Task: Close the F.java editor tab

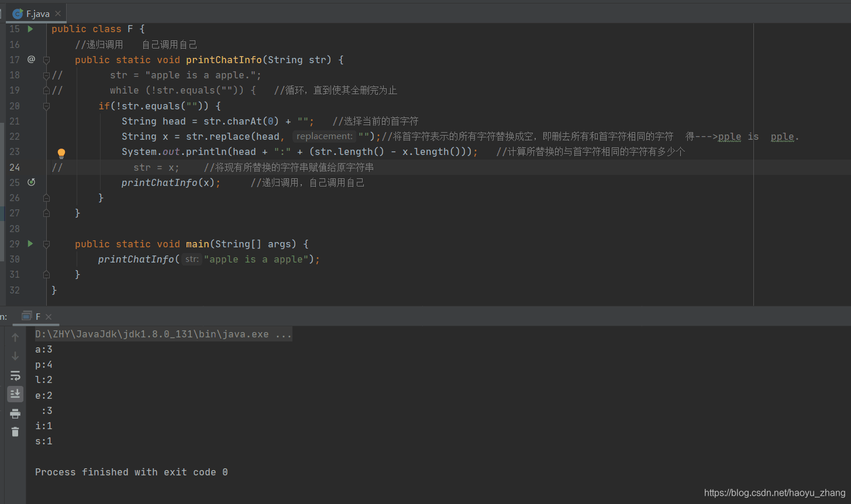Action: [58, 14]
